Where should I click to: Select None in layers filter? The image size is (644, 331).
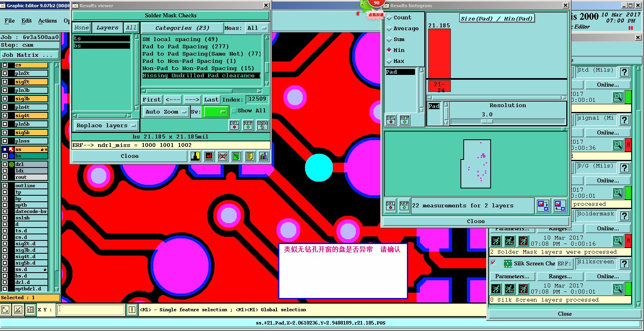[x=82, y=28]
